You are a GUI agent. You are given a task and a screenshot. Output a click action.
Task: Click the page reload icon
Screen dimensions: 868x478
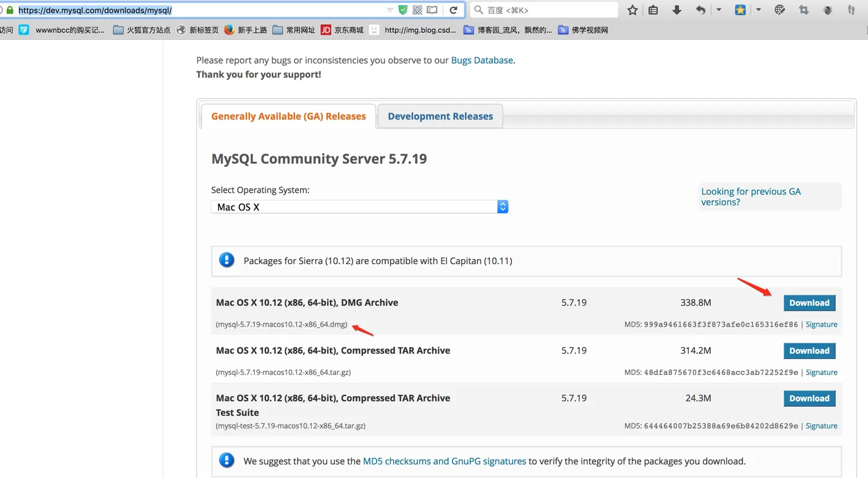coord(453,10)
